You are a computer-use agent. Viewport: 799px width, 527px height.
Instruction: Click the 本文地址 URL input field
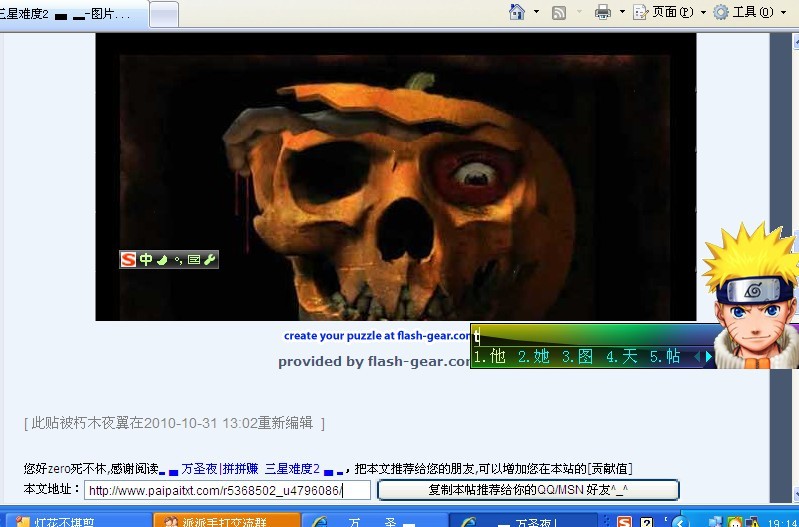227,490
